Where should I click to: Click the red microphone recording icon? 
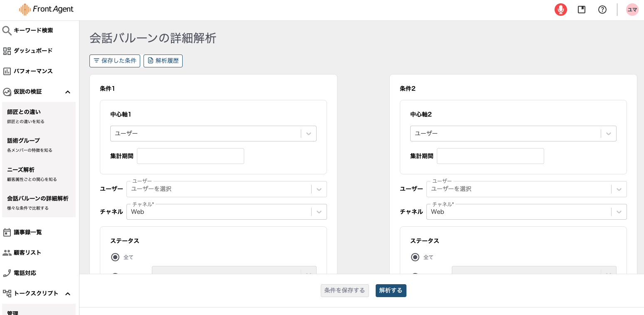click(x=560, y=10)
